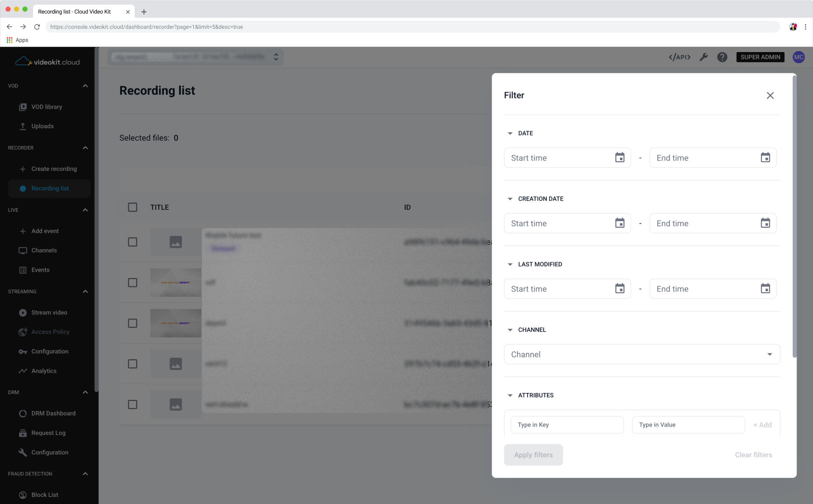Click the videokit.cloud logo
Viewport: 813px width, 504px height.
coord(47,62)
